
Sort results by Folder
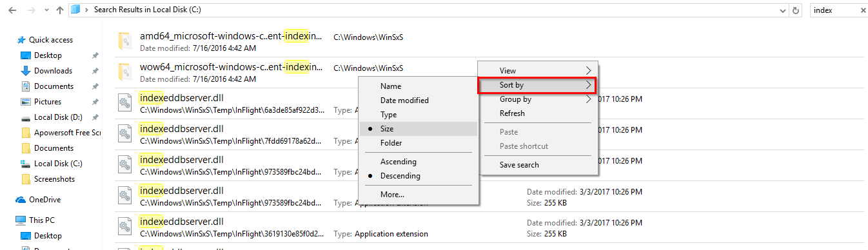419,143
